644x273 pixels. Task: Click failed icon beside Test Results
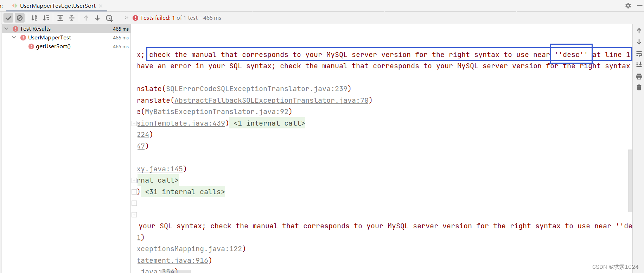click(15, 28)
